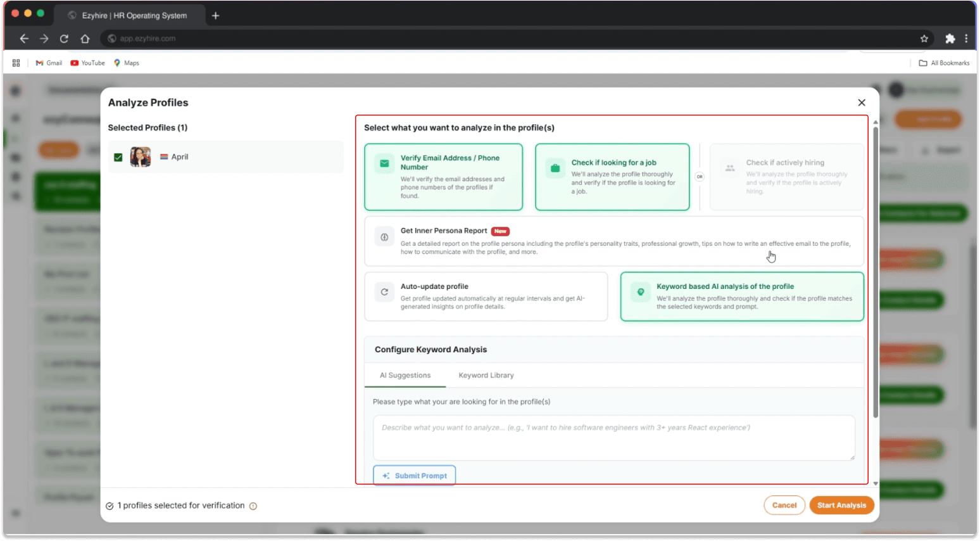This screenshot has height=541, width=980.
Task: Go forward in browser history
Action: 44,39
